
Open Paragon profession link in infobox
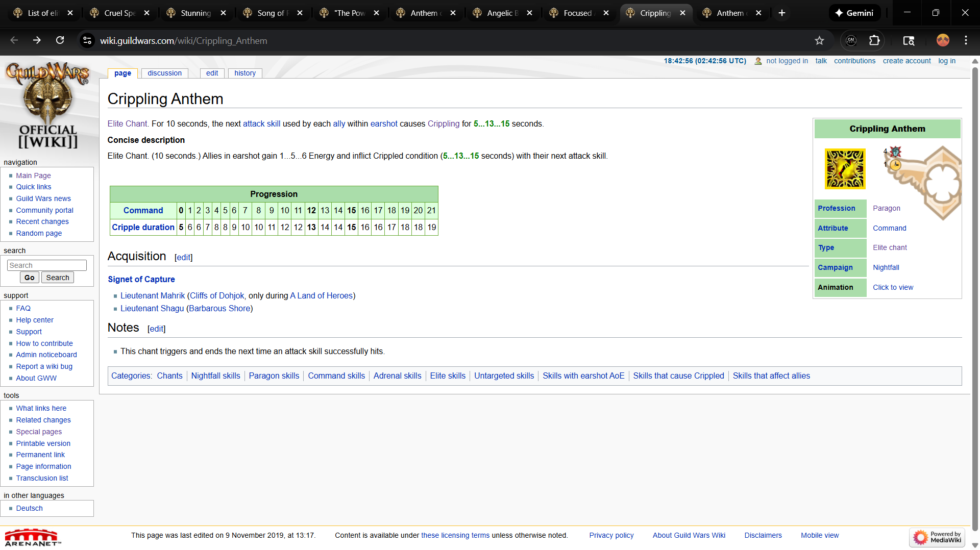coord(886,208)
